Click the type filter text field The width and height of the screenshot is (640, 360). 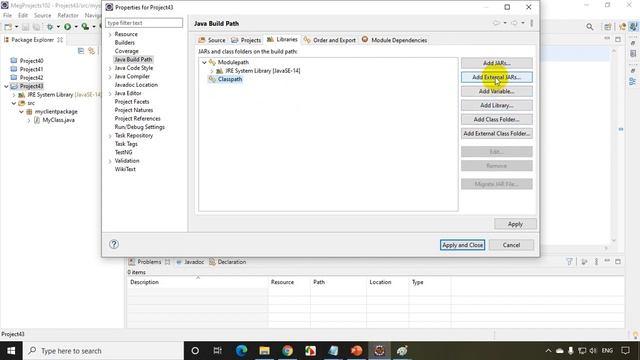click(144, 23)
